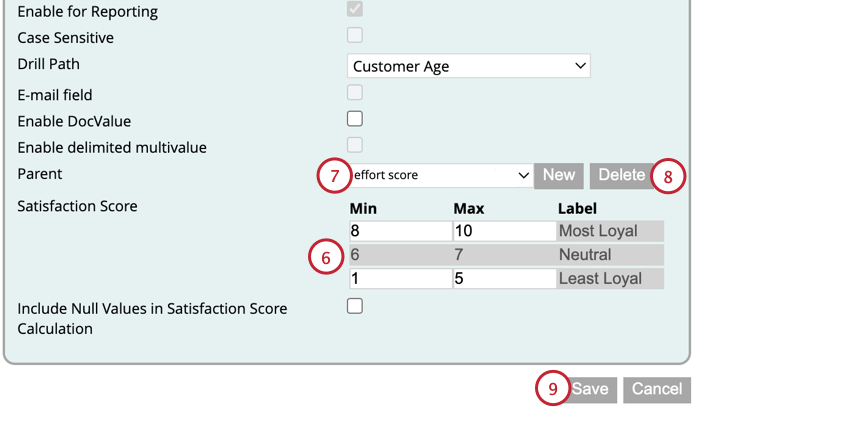Toggle Enable delimited multivalue checkbox
The height and width of the screenshot is (425, 850).
tap(355, 146)
